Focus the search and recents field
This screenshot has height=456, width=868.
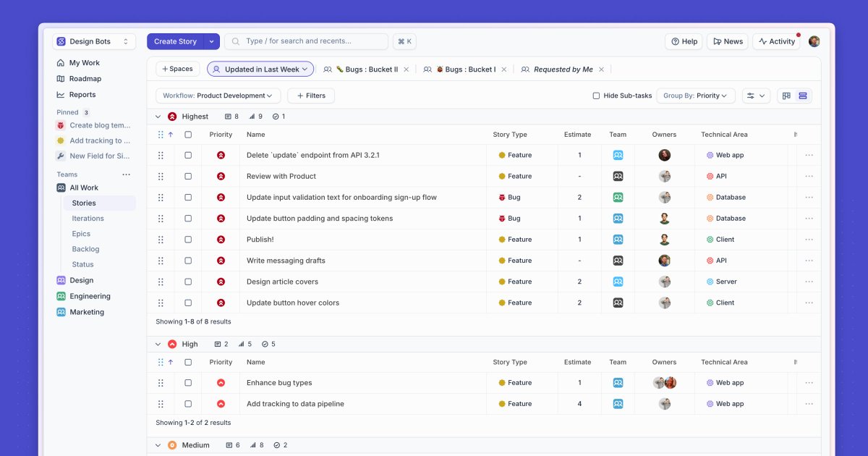[306, 41]
